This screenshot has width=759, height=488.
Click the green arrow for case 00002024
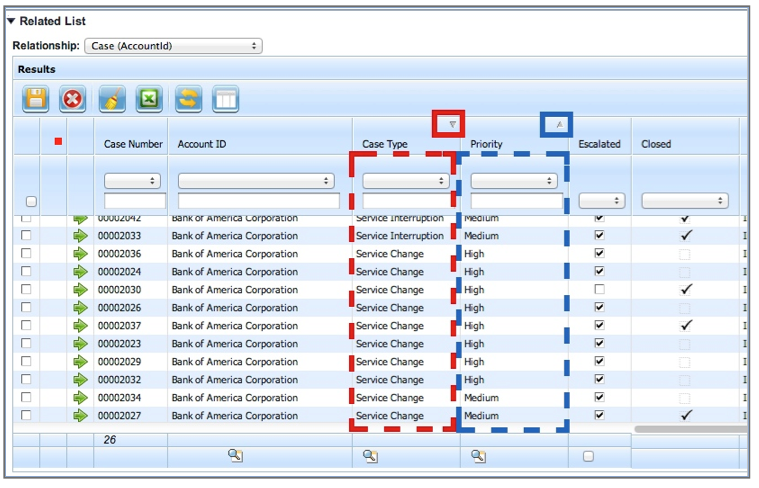tap(80, 272)
